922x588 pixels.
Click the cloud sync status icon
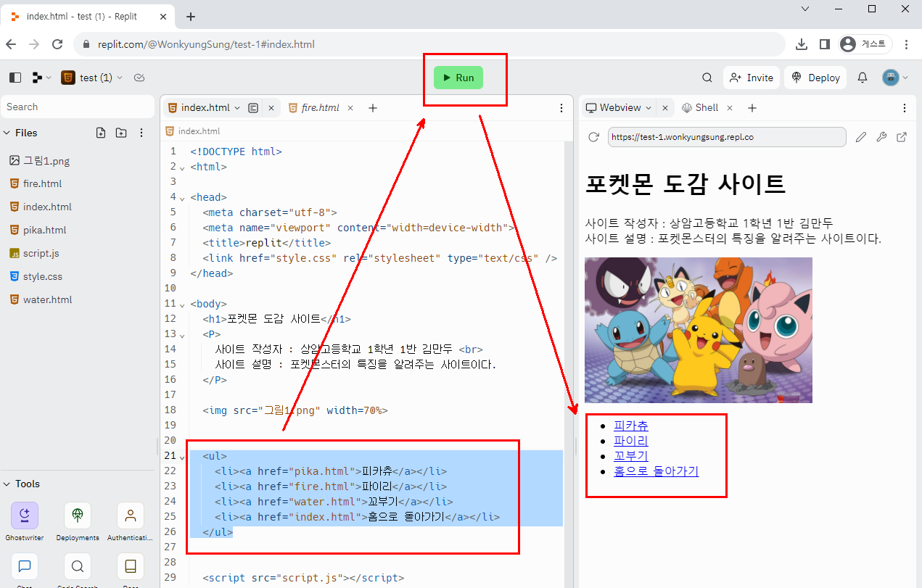[140, 78]
